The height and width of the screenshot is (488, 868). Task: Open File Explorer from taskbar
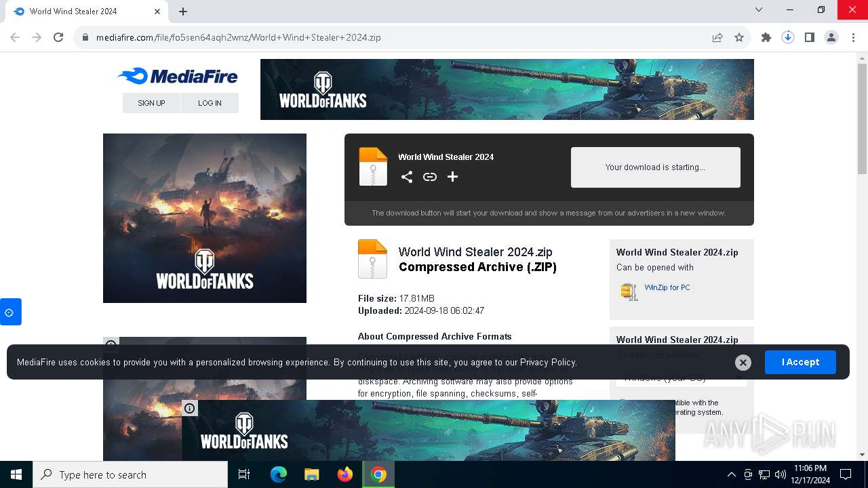point(311,474)
